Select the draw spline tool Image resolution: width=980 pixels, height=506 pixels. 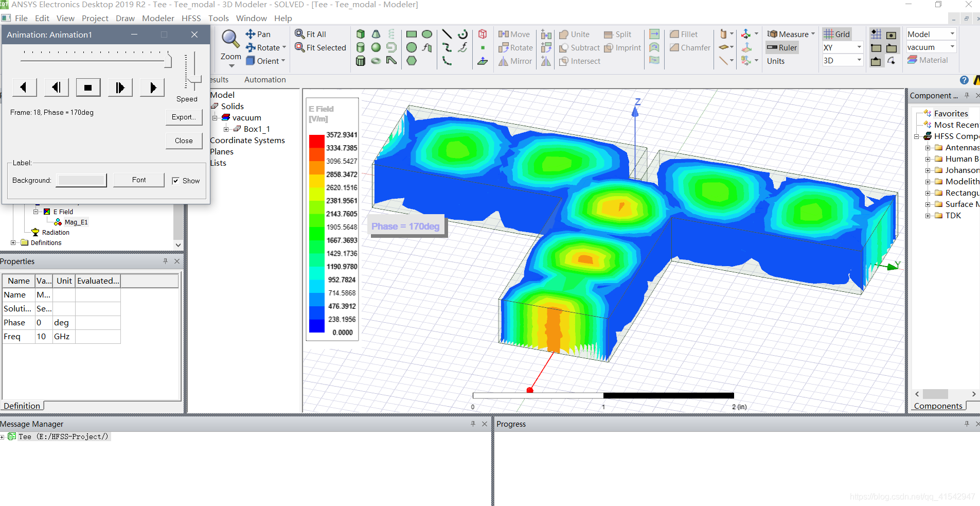(x=447, y=47)
